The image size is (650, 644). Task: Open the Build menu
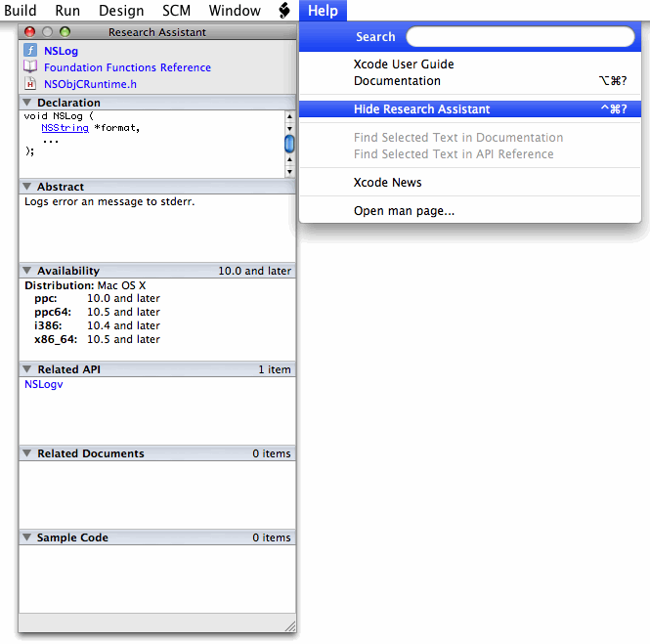20,10
